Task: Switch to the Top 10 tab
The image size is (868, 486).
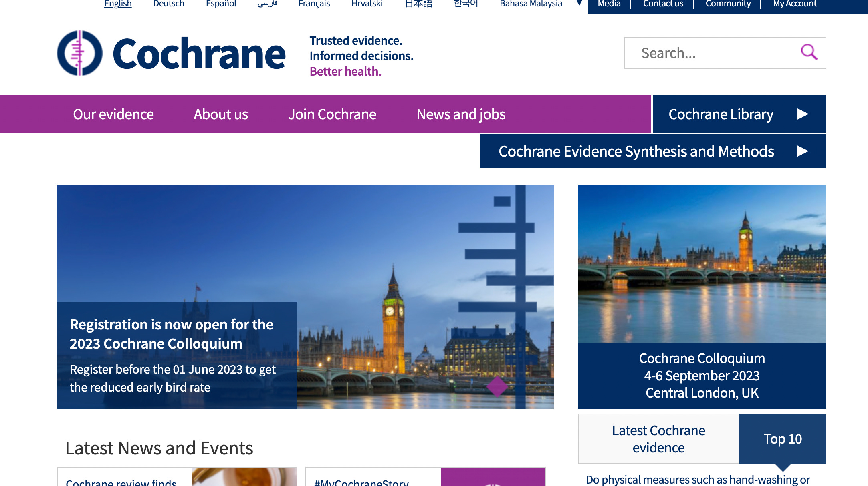Action: tap(783, 439)
